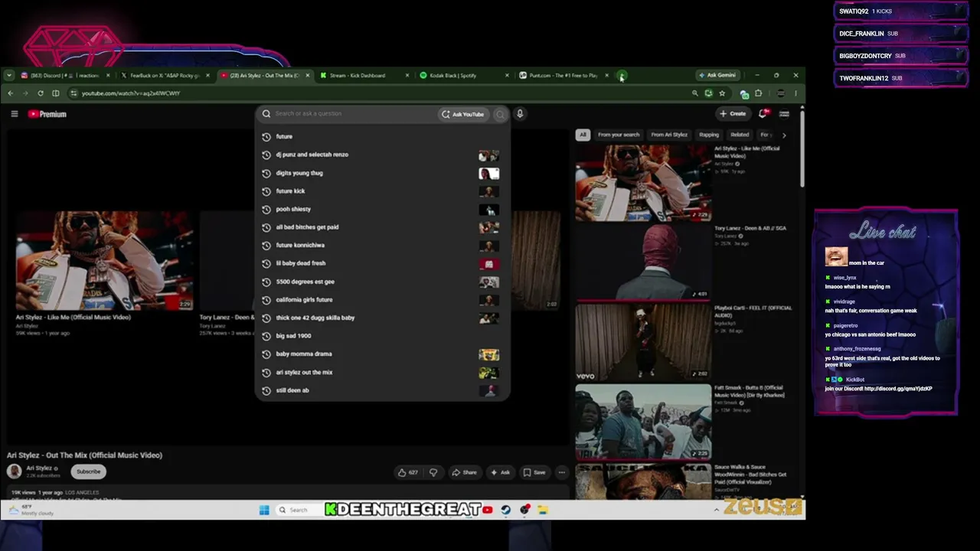Switch to Stream - Kick Dashboard tab

click(x=364, y=76)
